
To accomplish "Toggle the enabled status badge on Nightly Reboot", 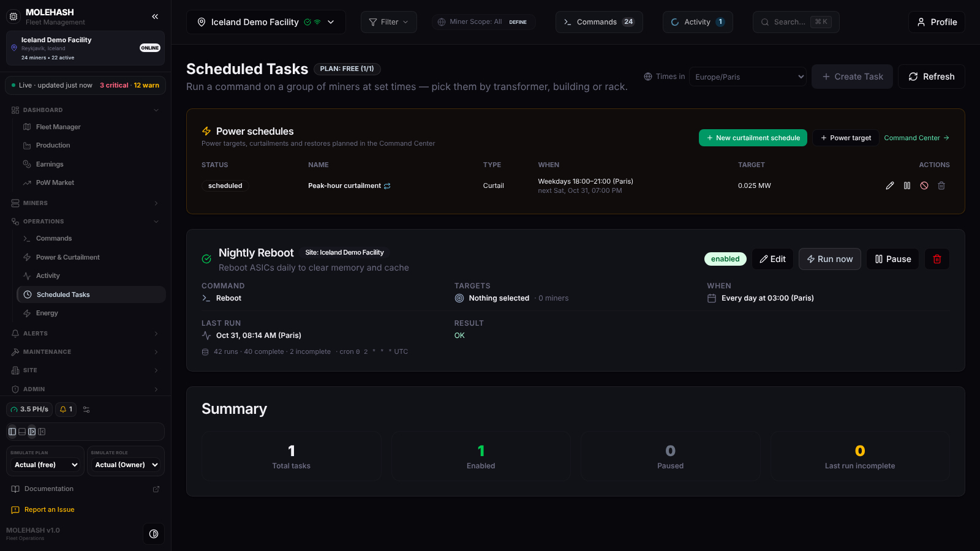I will (725, 259).
